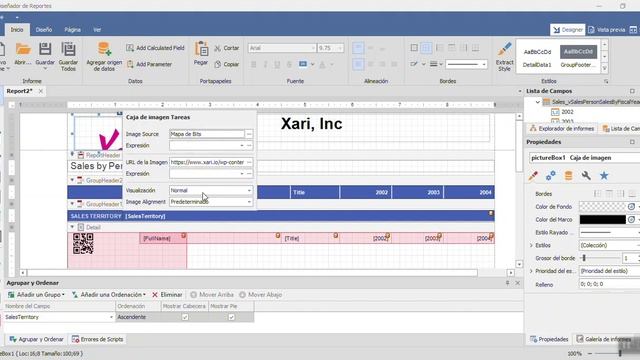Switch to the Errores de Scripts tab

point(98,339)
